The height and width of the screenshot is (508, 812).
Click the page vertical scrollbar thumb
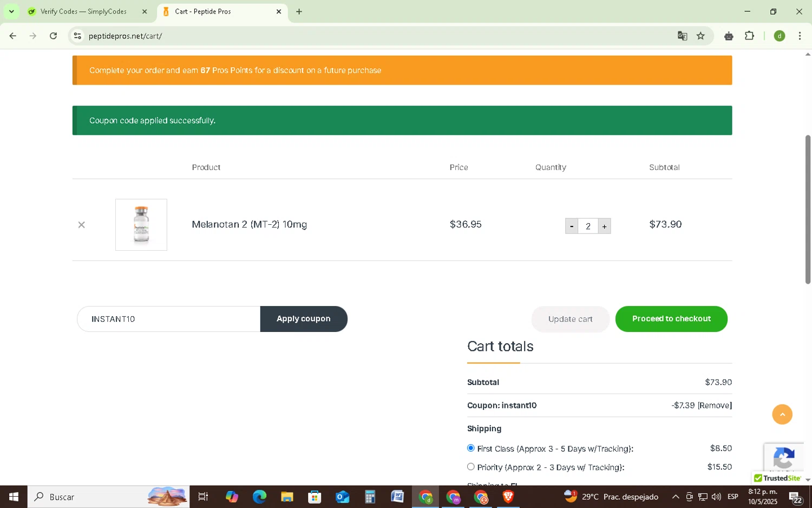pyautogui.click(x=808, y=209)
